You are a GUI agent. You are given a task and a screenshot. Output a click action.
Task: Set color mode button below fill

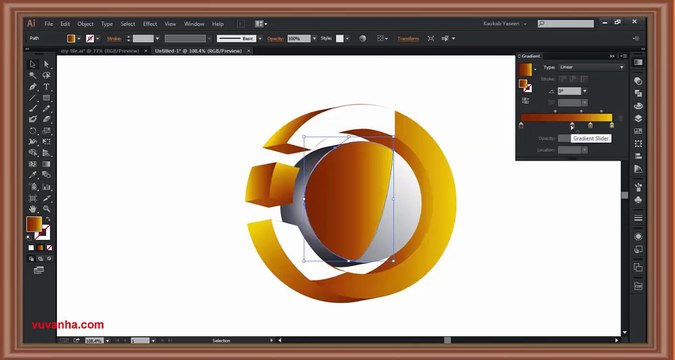(31, 248)
